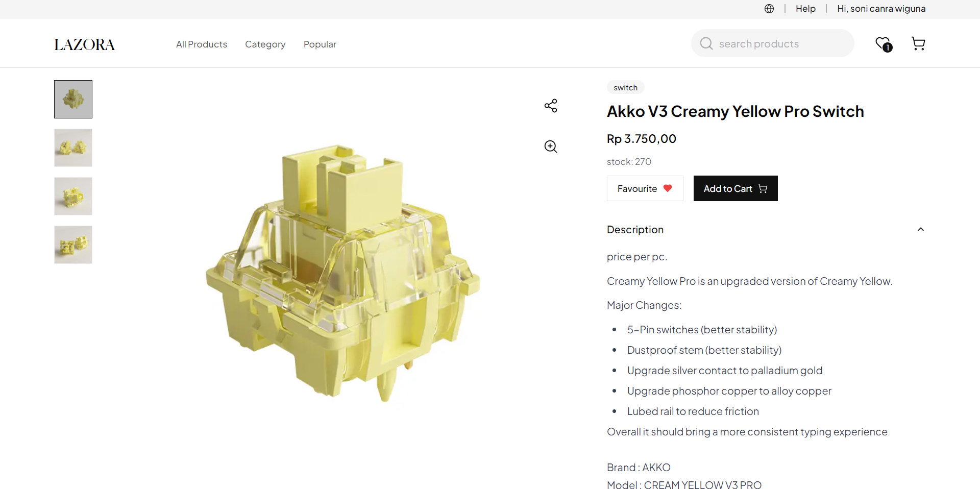Click the heart icon inside Favourite button
This screenshot has width=980, height=489.
pos(668,188)
